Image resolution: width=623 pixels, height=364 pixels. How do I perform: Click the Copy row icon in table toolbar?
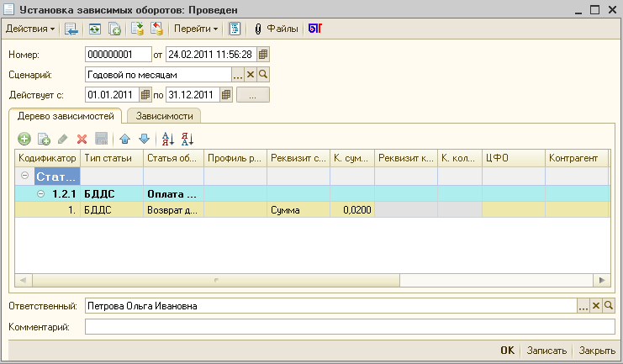(x=44, y=139)
